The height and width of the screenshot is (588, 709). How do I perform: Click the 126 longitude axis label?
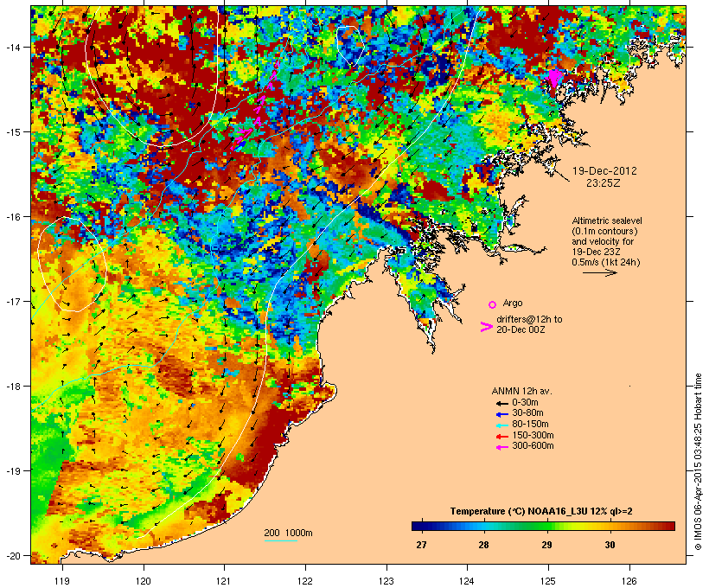pos(629,581)
